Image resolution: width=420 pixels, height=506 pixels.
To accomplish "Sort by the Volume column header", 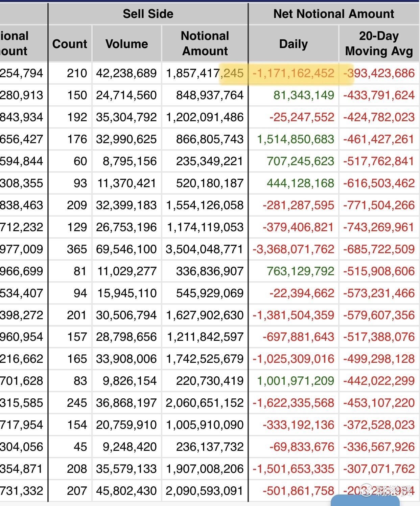I will point(126,44).
